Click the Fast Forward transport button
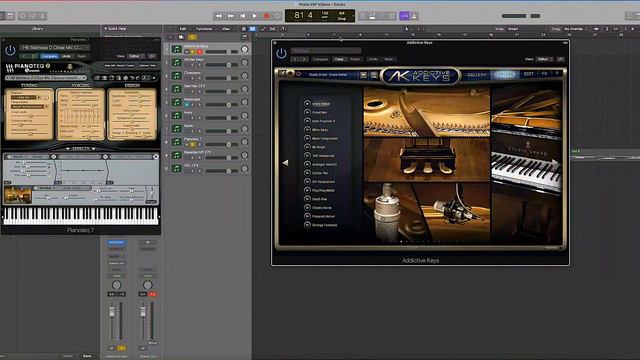Screen dimensions: 640x360 pyautogui.click(x=231, y=16)
